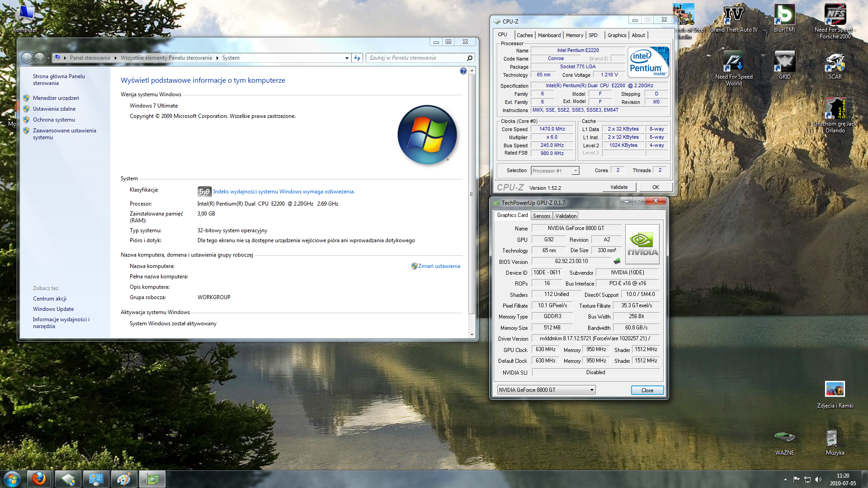Select the Graphics tab in CPU-Z
The image size is (868, 488).
[x=617, y=35]
